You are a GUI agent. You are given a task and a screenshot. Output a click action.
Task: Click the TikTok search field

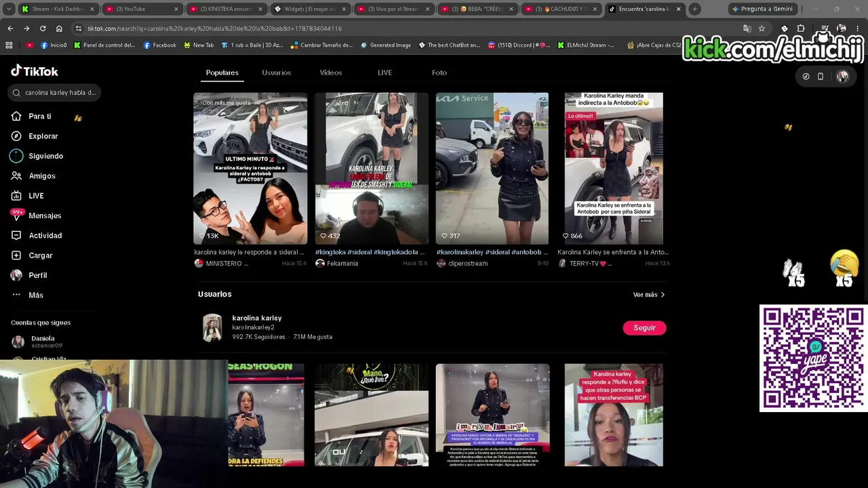click(54, 93)
